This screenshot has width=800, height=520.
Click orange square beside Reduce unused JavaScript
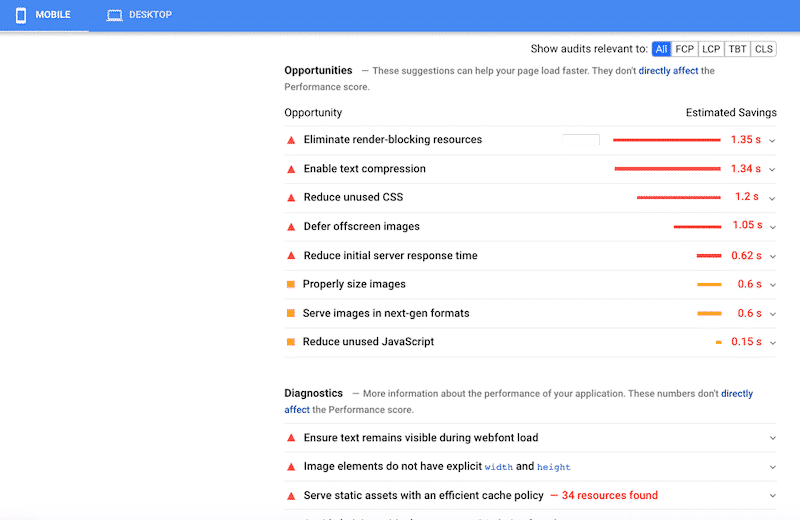coord(291,342)
